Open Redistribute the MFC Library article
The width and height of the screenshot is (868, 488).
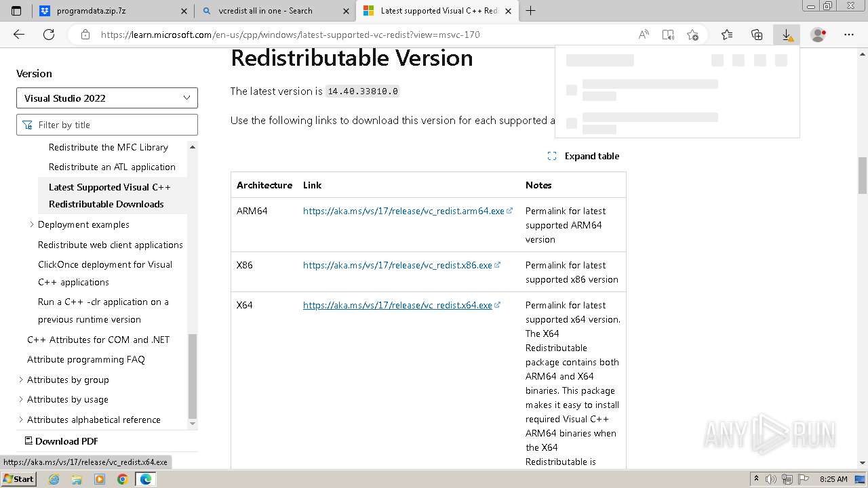[108, 147]
